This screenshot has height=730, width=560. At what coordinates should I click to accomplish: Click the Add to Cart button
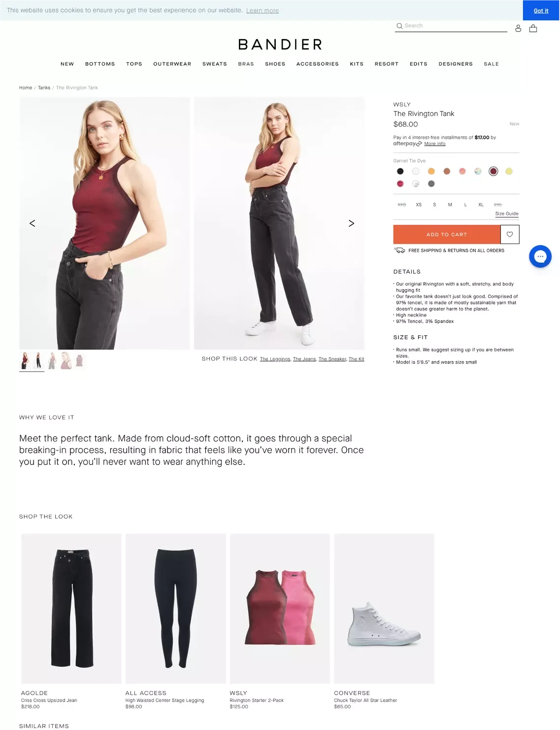point(447,235)
